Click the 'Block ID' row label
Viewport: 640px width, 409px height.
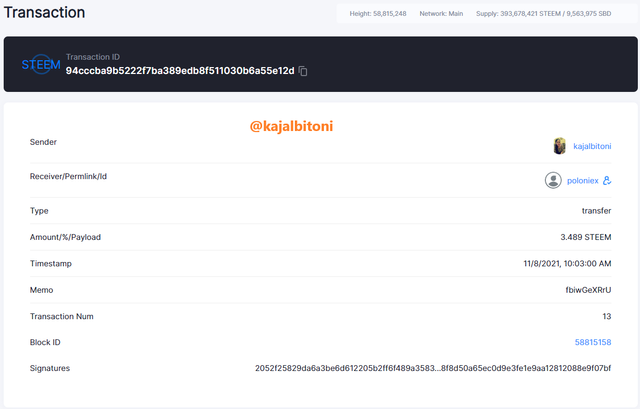point(45,342)
